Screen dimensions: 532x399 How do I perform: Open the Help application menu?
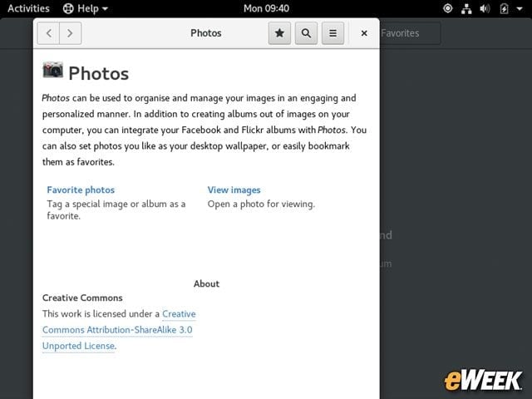tap(86, 8)
